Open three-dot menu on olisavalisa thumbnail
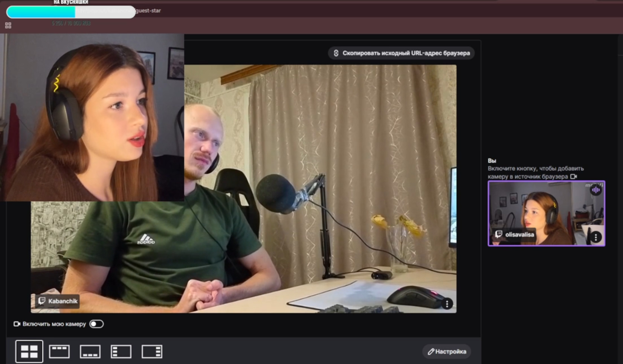This screenshot has width=623, height=364. click(596, 237)
